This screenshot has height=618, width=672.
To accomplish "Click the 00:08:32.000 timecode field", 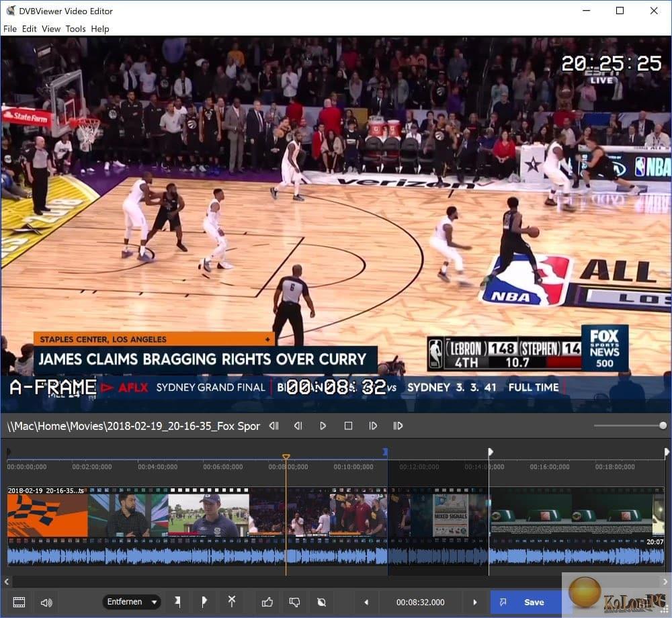I will (421, 602).
